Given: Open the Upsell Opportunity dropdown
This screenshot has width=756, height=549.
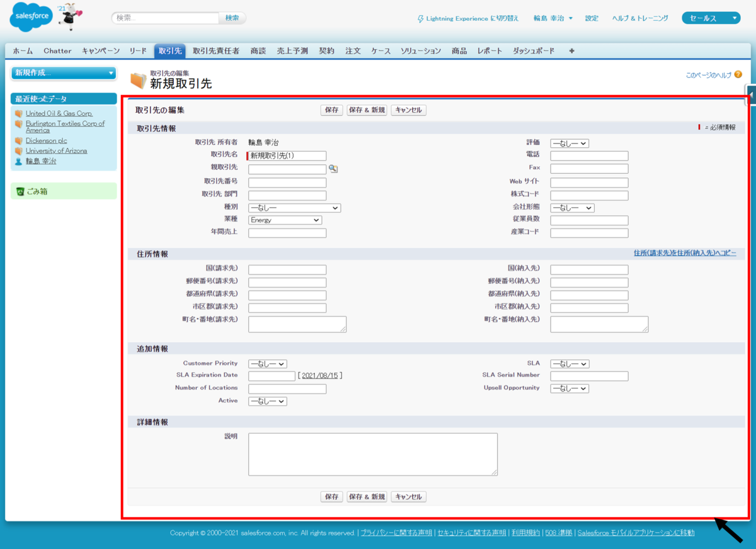Looking at the screenshot, I should (570, 388).
